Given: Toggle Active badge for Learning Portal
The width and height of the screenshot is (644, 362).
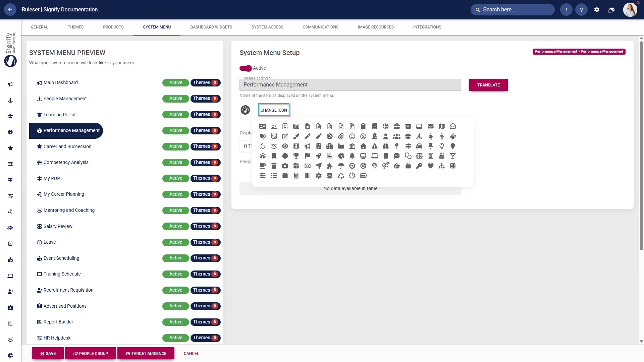Looking at the screenshot, I should coord(176,115).
